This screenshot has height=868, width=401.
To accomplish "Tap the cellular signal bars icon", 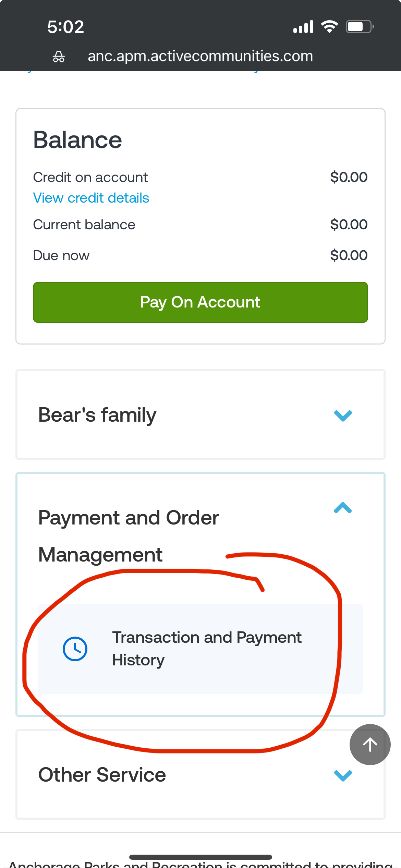I will (303, 27).
